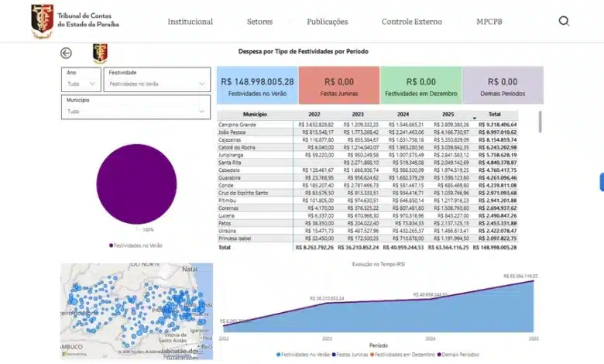This screenshot has width=604, height=364.
Task: Click the Demais Períodos card
Action: 503,85
